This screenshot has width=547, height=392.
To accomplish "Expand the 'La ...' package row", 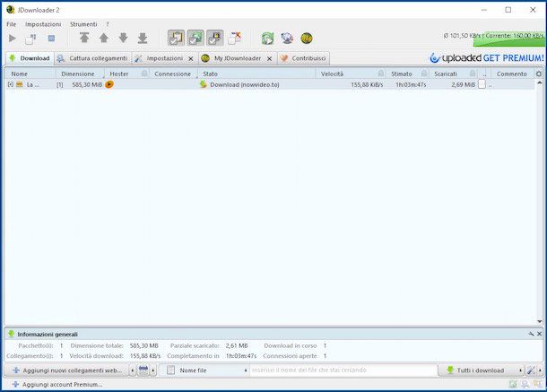I will tap(11, 84).
